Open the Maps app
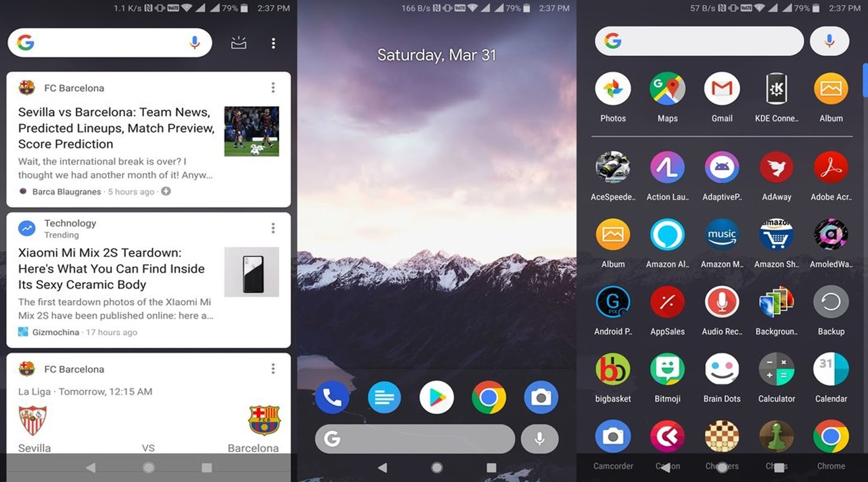The height and width of the screenshot is (482, 868). click(x=667, y=97)
